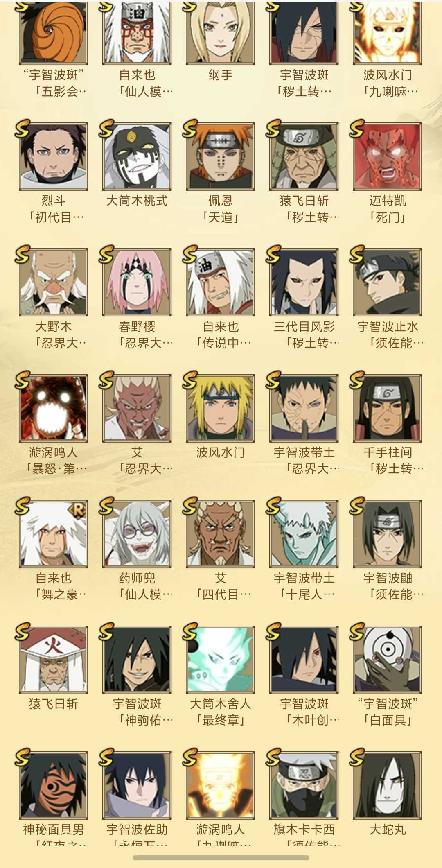
Task: Tap the home indicator bar at the bottom
Action: [221, 857]
